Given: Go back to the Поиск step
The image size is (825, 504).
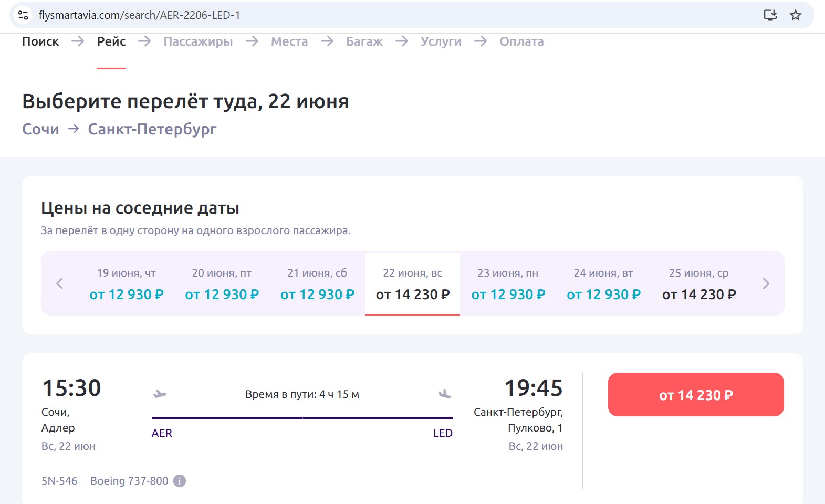Looking at the screenshot, I should pyautogui.click(x=40, y=41).
